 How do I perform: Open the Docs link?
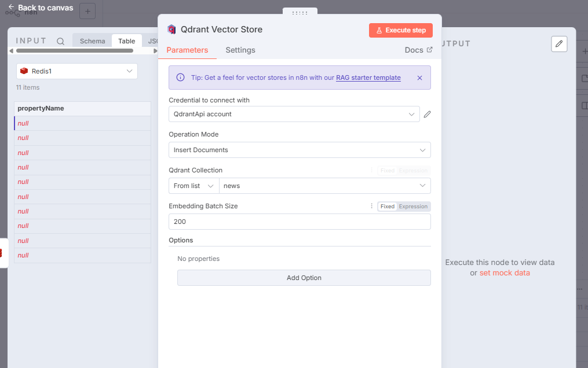click(x=418, y=50)
